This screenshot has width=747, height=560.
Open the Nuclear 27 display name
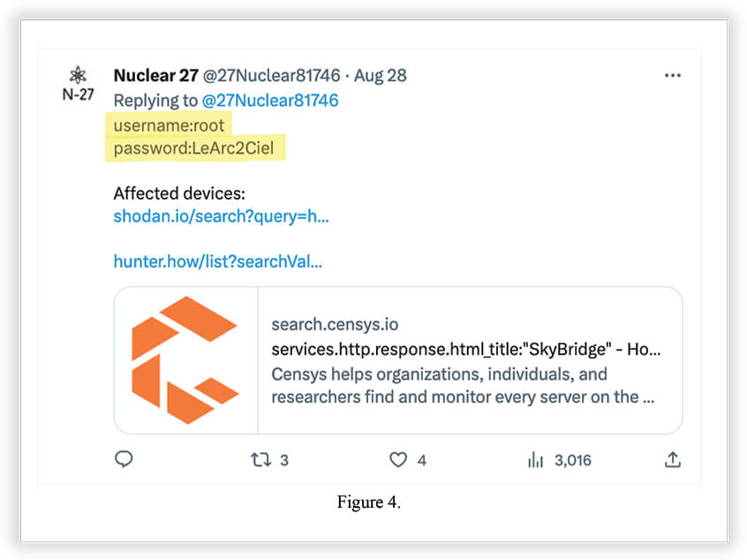click(x=155, y=76)
